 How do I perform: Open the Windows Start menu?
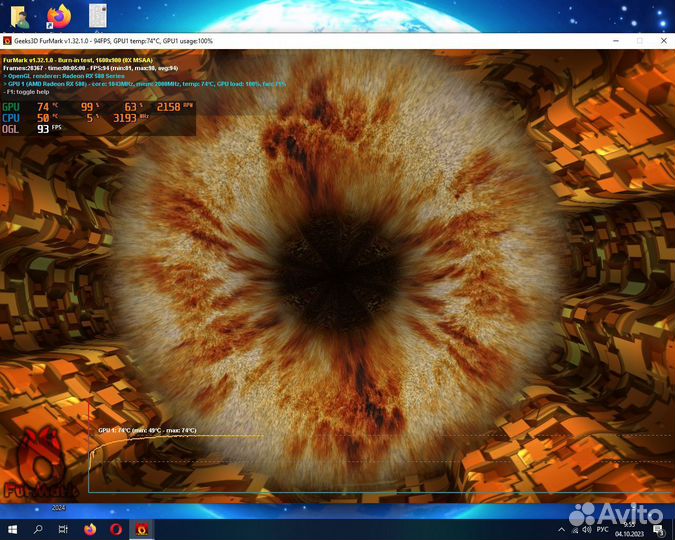click(x=13, y=528)
